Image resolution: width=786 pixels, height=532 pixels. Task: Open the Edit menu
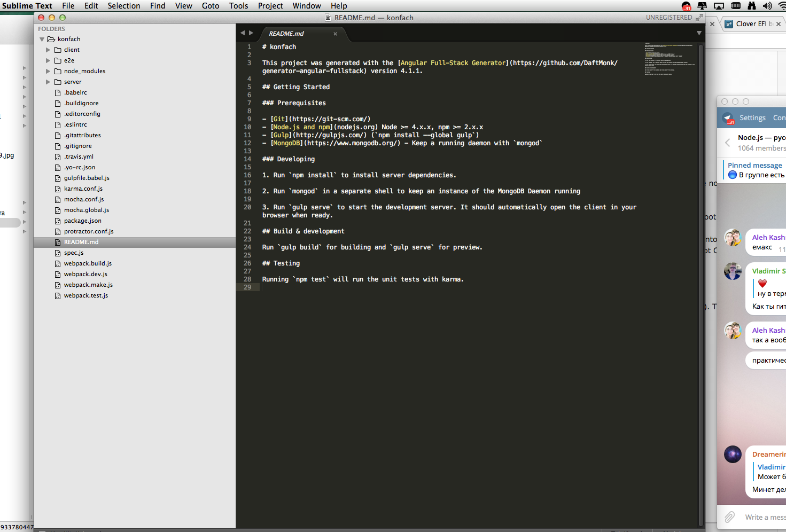[91, 6]
